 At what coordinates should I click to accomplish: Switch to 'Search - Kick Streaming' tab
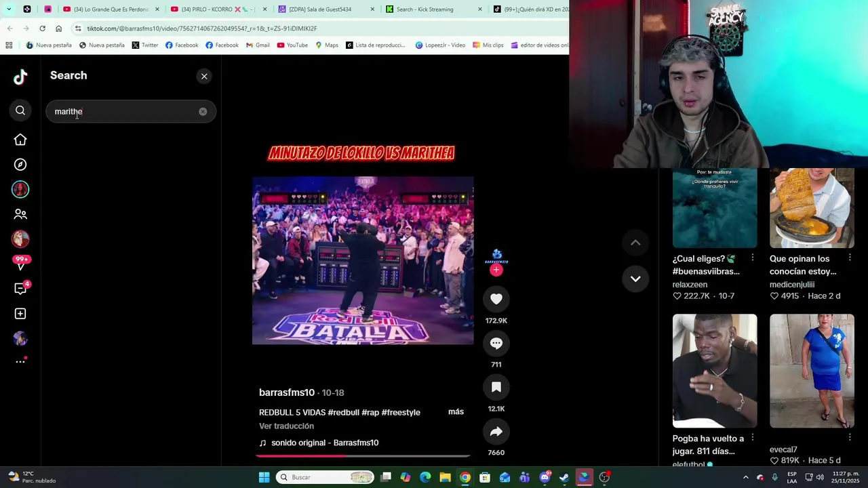tap(433, 9)
